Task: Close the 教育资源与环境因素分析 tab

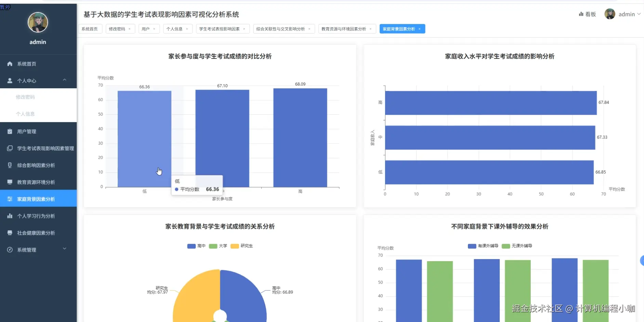Action: (370, 29)
